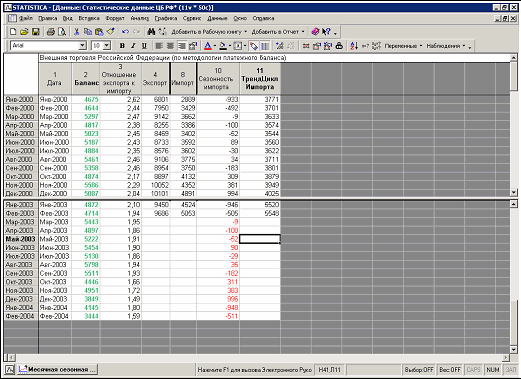Select the Баланс column header
The image size is (521, 379).
pos(86,79)
